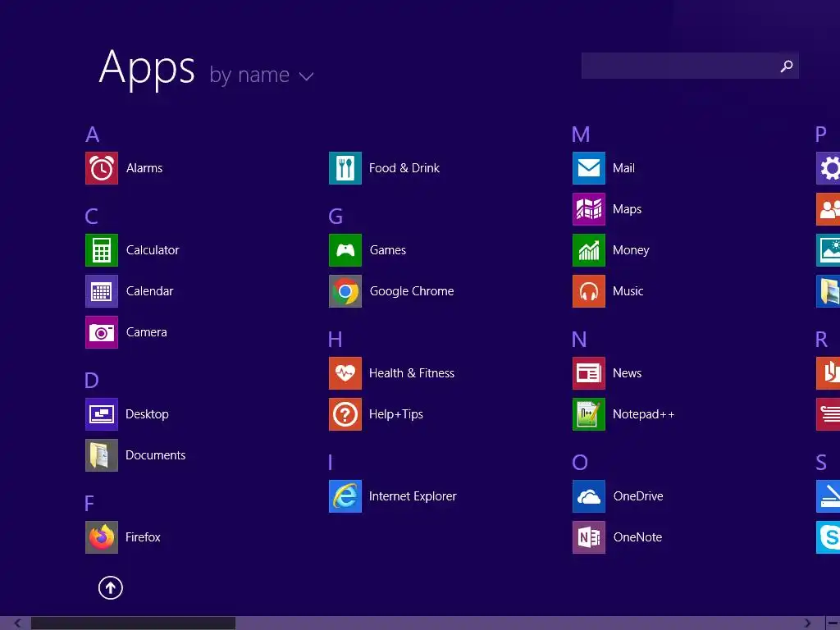The image size is (840, 630).
Task: Launch the OneNote app icon
Action: click(x=589, y=537)
